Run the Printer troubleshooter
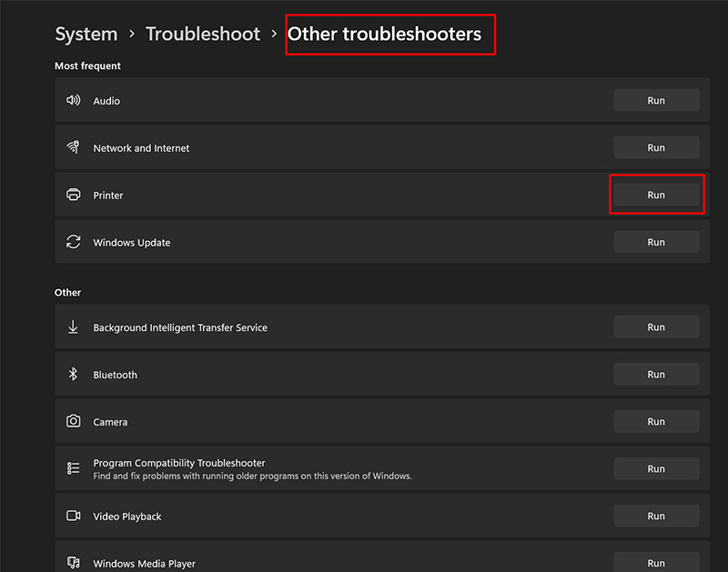 [656, 196]
